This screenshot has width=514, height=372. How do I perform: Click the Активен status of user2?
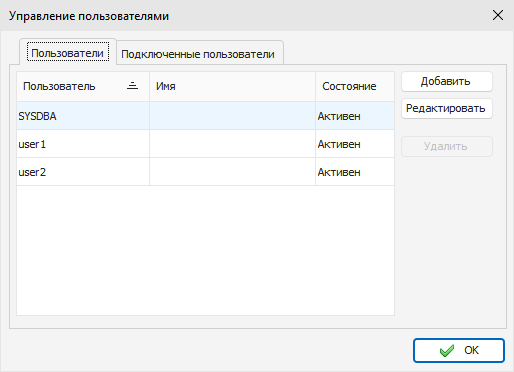339,172
